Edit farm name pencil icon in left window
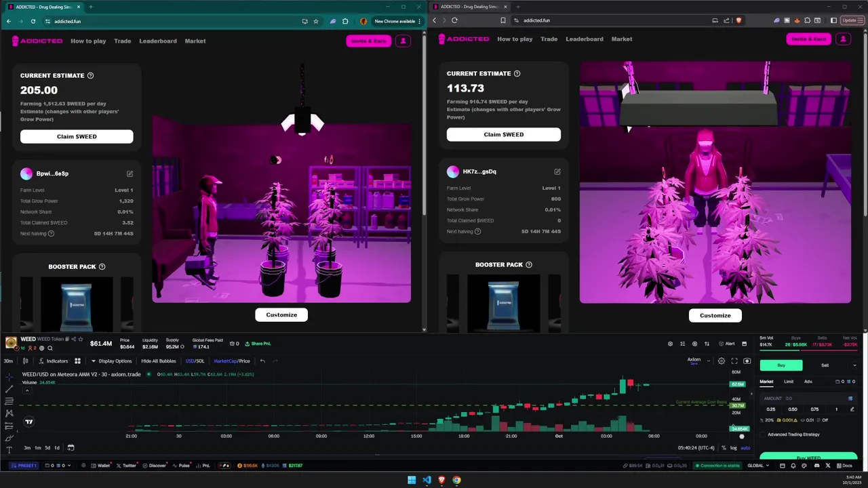The width and height of the screenshot is (868, 488). tap(130, 174)
